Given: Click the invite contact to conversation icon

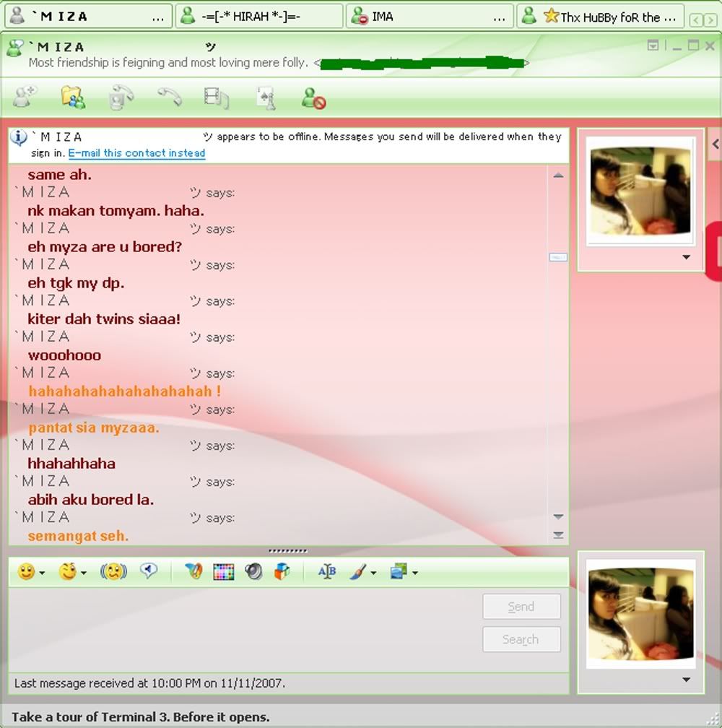Looking at the screenshot, I should [x=25, y=97].
